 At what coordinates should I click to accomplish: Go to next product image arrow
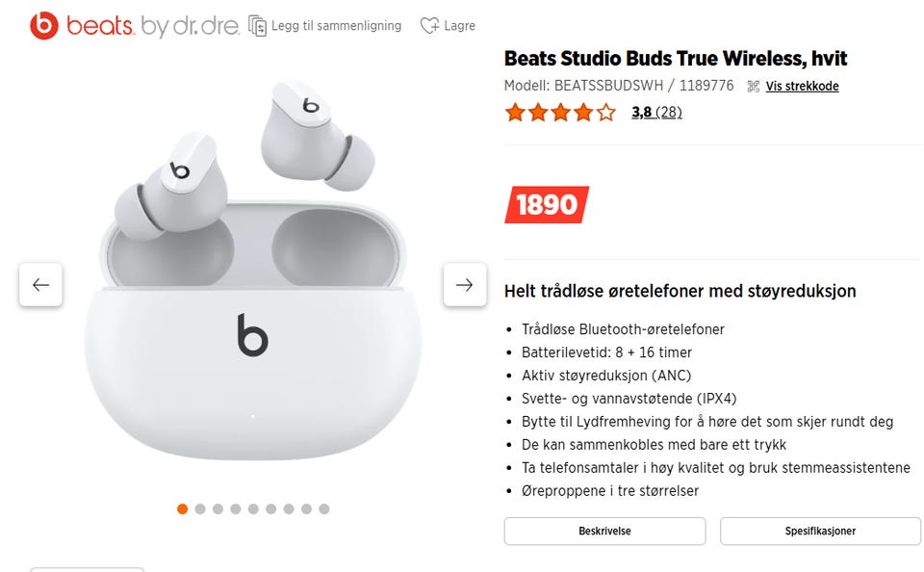[x=464, y=285]
